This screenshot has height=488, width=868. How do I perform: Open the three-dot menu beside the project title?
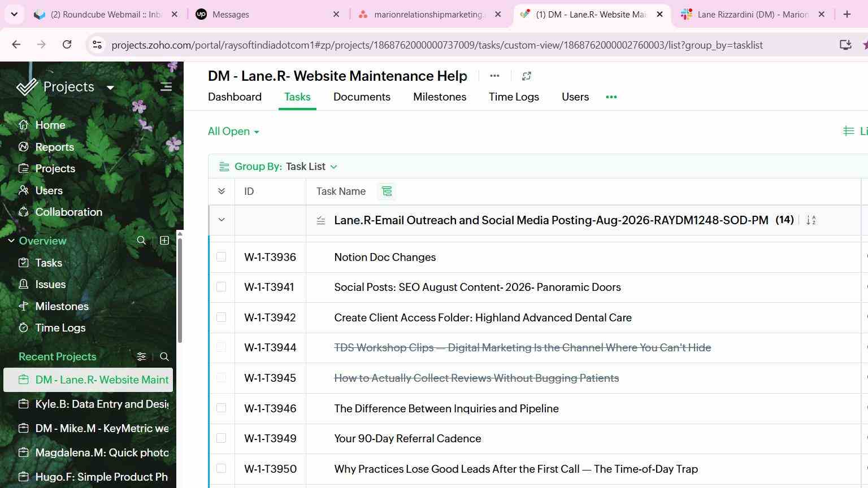[494, 76]
